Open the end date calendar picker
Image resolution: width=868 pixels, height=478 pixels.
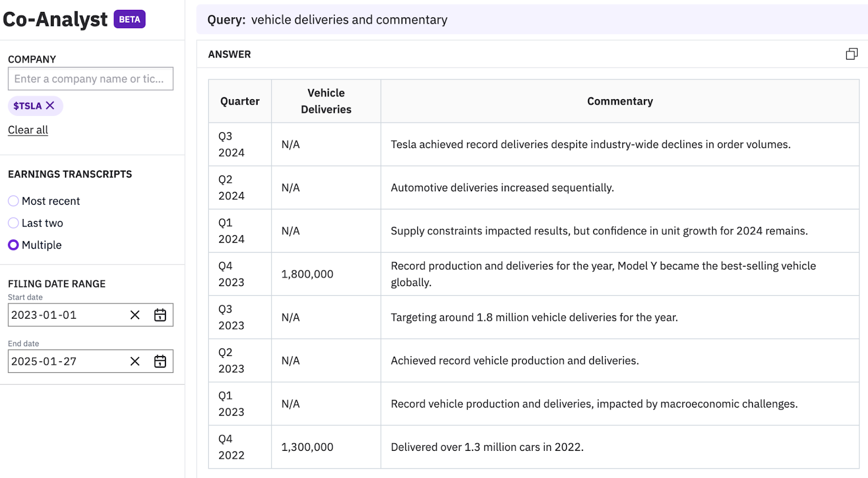pyautogui.click(x=160, y=361)
